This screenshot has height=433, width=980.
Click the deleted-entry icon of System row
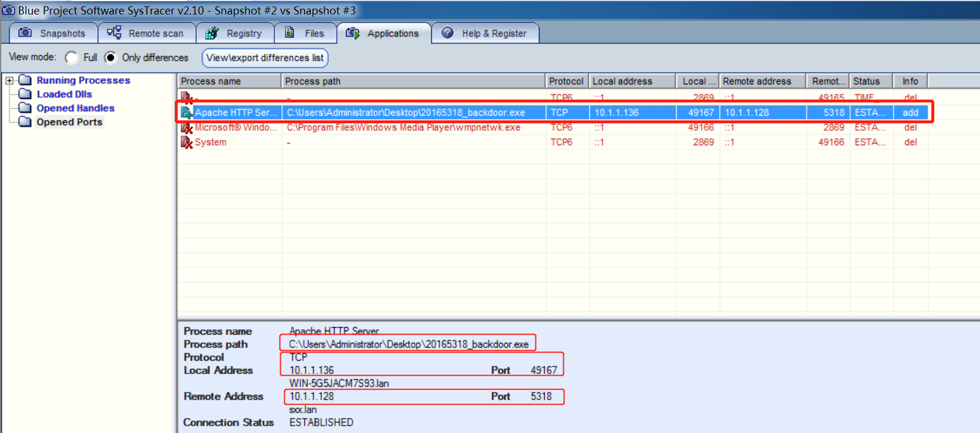[186, 142]
